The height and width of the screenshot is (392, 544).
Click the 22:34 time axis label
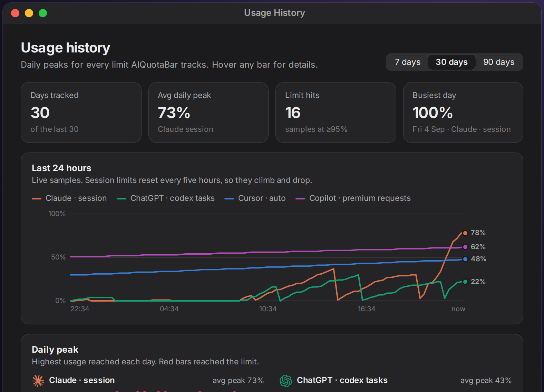pyautogui.click(x=80, y=309)
